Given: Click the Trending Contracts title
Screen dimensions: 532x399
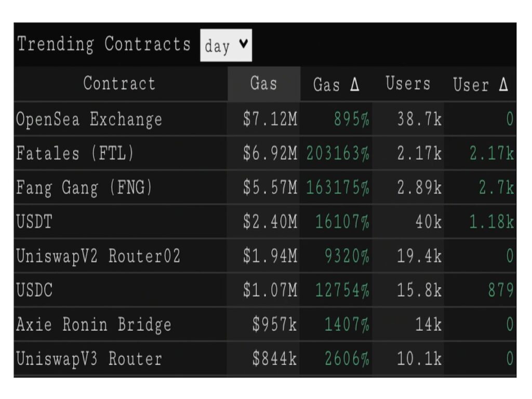Looking at the screenshot, I should [104, 44].
